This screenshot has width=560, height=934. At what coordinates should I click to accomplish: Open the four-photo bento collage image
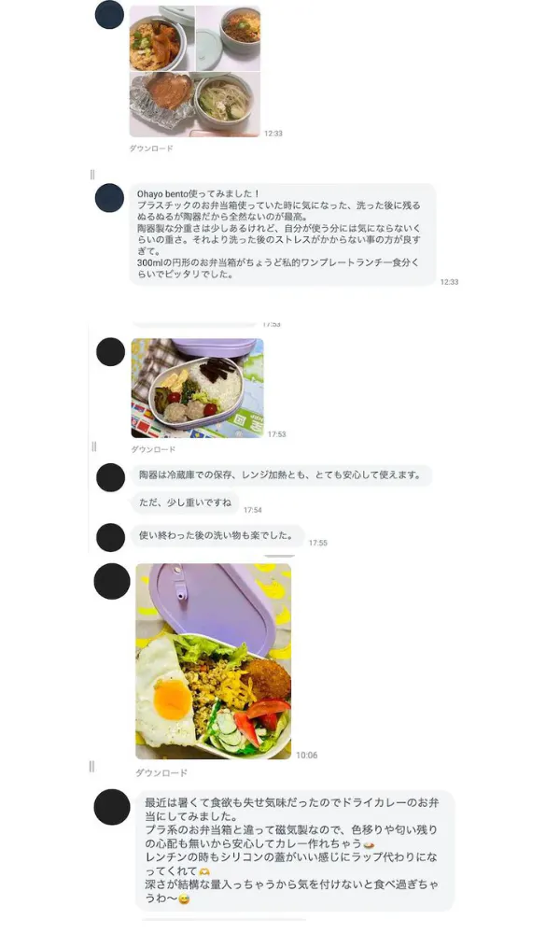tap(195, 72)
